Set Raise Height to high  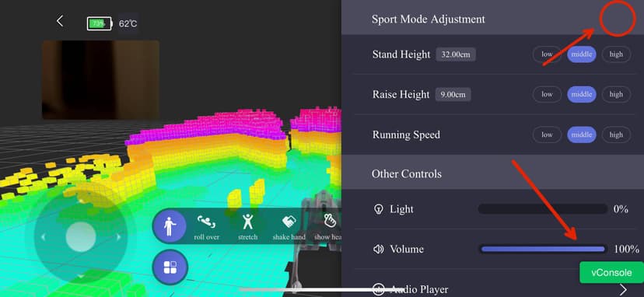click(x=616, y=95)
